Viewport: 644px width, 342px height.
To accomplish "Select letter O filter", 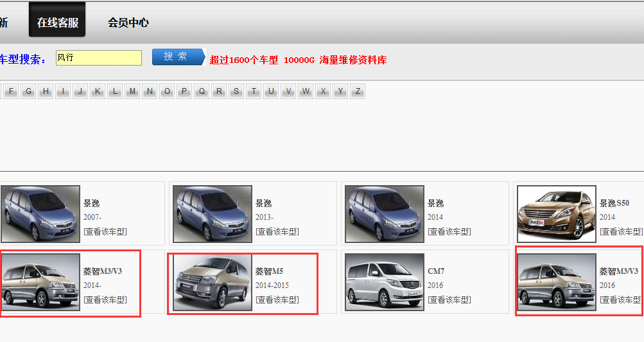I will coord(167,91).
